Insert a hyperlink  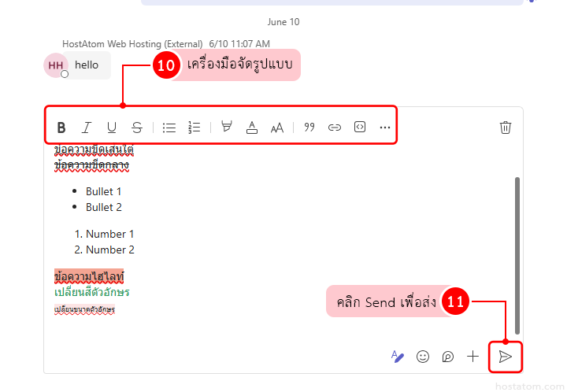coord(335,128)
